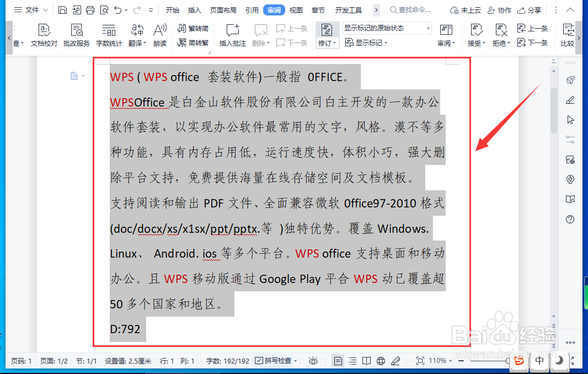The height and width of the screenshot is (374, 588).
Task: Click Sogou input method icon in tray
Action: 520,361
